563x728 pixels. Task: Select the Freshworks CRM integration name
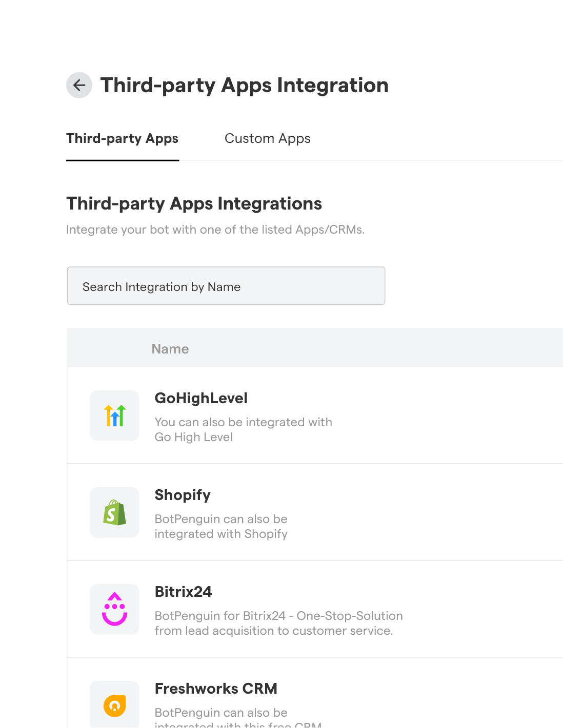216,689
